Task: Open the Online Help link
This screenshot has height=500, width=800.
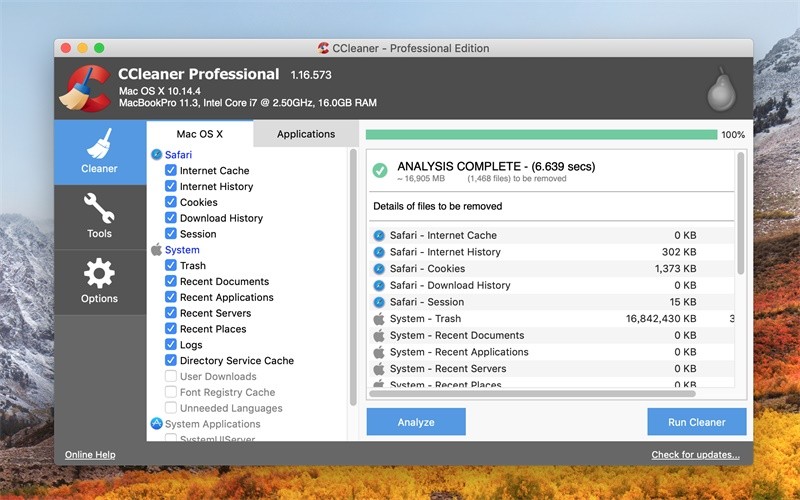Action: [90, 455]
